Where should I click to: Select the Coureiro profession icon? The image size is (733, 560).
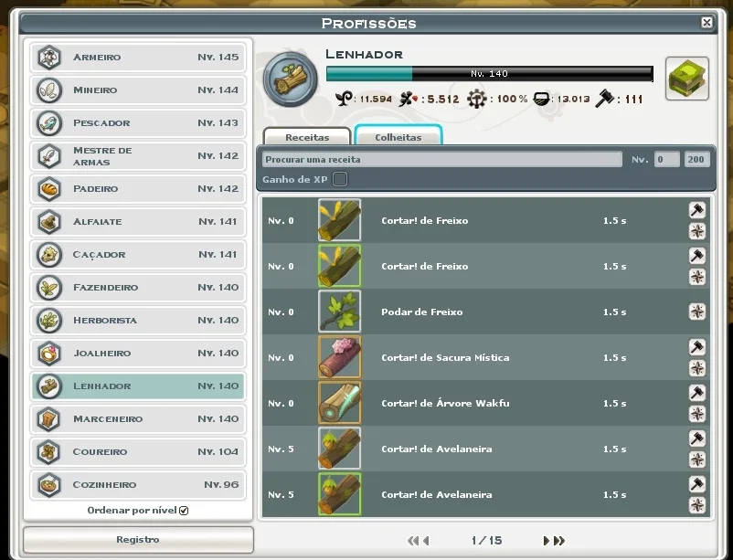pos(49,451)
